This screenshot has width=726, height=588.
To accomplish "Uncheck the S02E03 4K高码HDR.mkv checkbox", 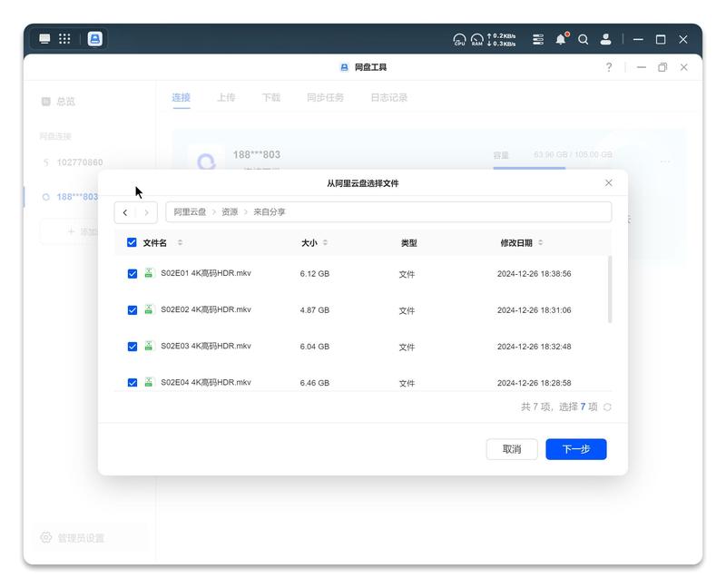I will point(132,347).
